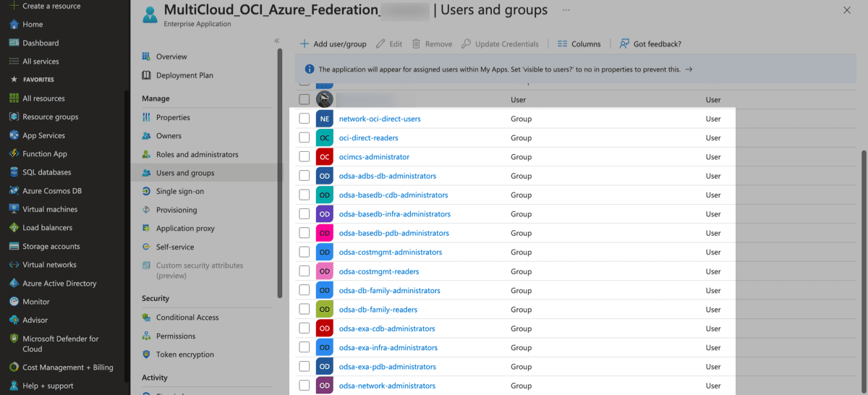Click the Advisor icon

[x=14, y=320]
